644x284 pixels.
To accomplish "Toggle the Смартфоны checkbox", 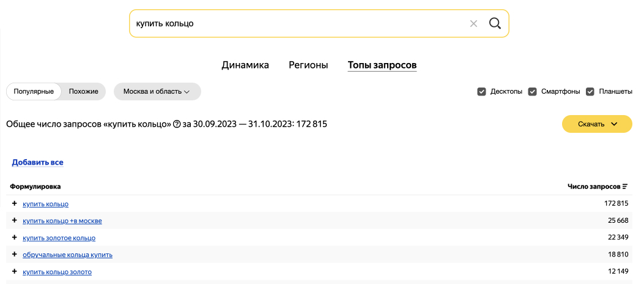I will click(x=532, y=92).
